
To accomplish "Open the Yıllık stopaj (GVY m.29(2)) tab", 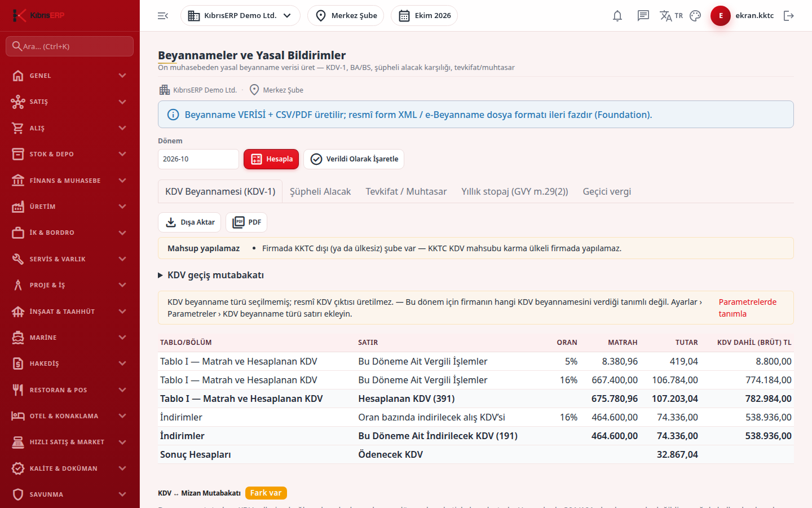I will 515,192.
